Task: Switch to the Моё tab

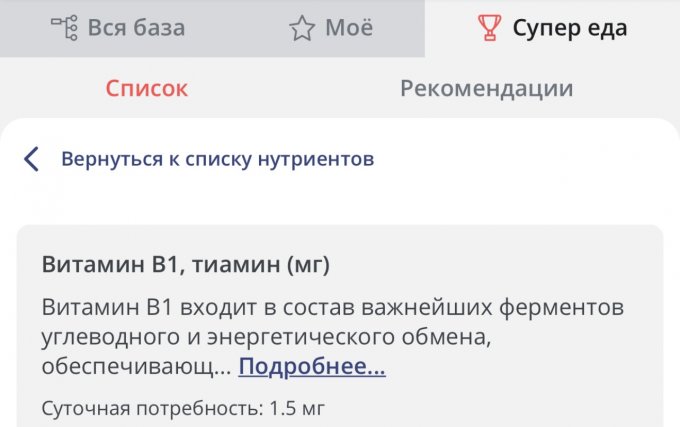Action: coord(349,28)
